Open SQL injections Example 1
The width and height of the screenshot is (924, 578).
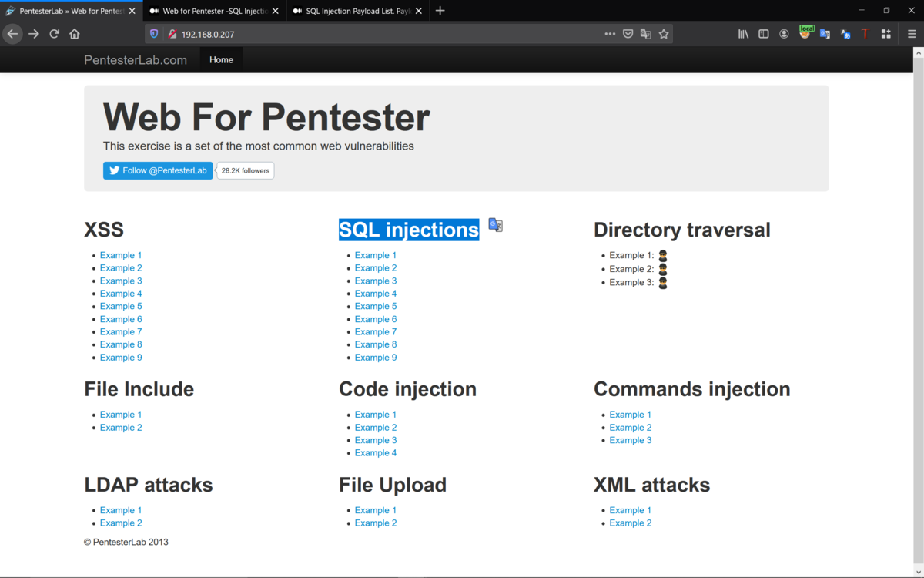[376, 255]
